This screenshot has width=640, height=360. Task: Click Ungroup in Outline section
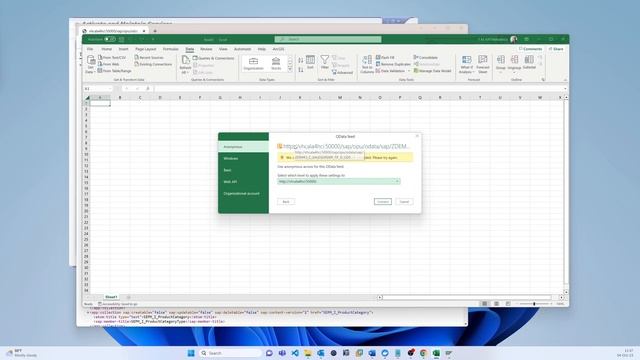(x=514, y=64)
